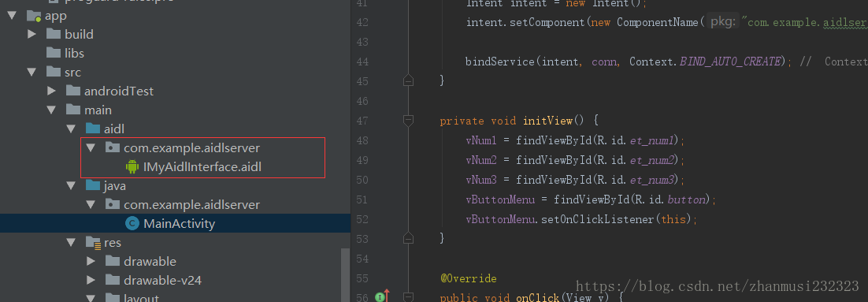Select the src folder icon

tap(54, 72)
